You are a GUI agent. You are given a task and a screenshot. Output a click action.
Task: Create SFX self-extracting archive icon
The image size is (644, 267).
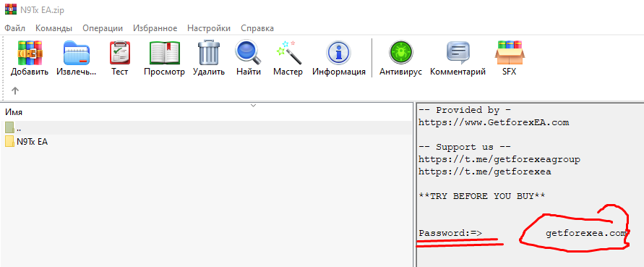510,53
